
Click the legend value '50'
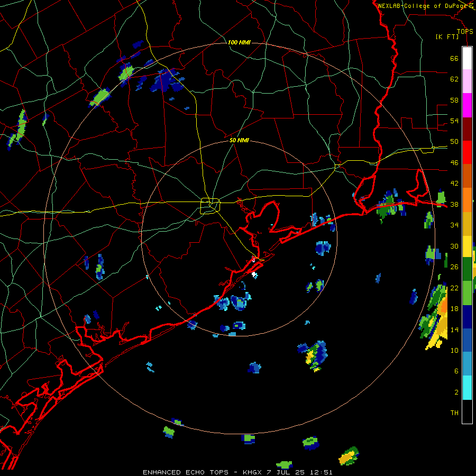pos(454,142)
